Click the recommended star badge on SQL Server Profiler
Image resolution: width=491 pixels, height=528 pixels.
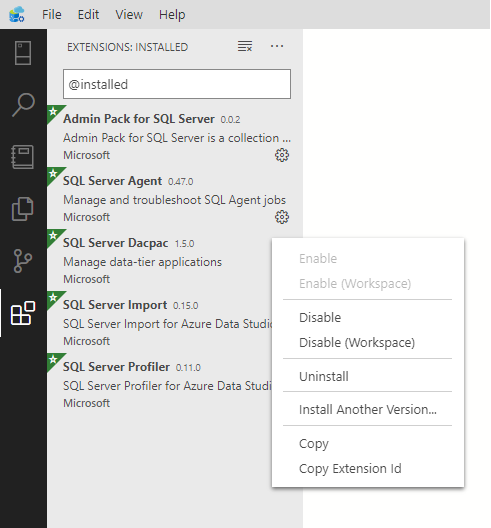coord(54,360)
